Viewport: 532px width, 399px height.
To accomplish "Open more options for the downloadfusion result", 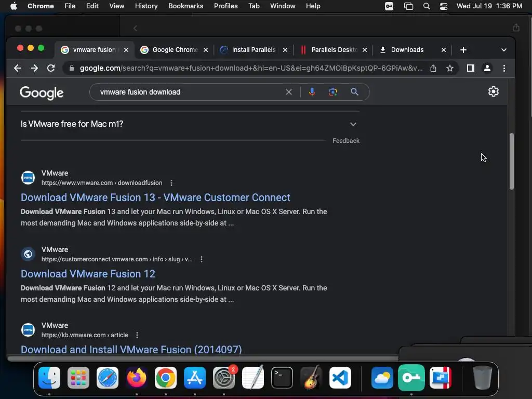I will click(171, 183).
